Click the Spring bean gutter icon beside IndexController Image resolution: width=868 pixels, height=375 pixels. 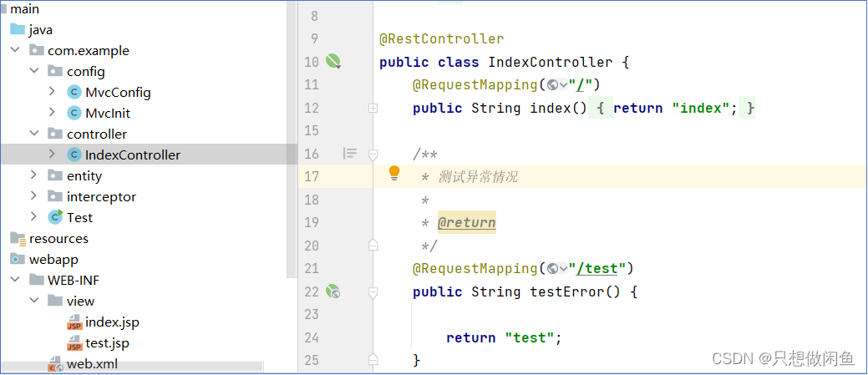click(333, 61)
